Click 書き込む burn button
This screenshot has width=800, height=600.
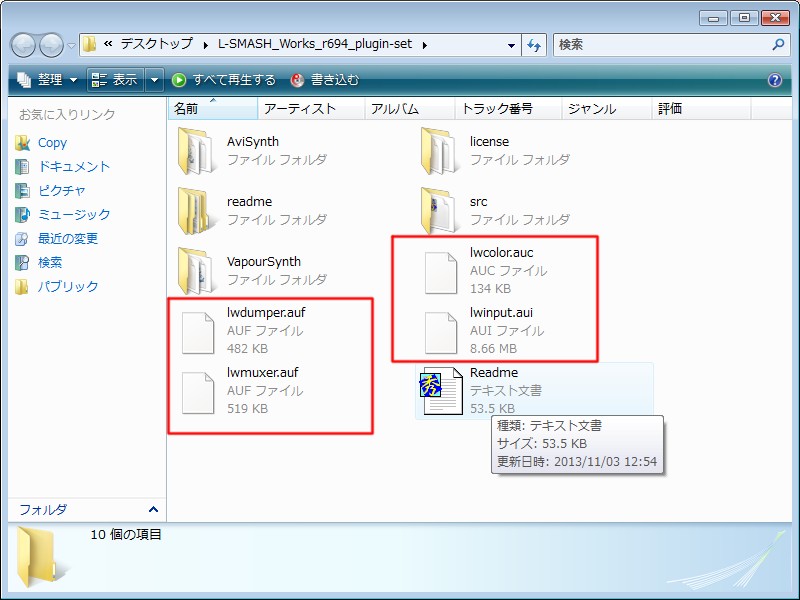pos(325,80)
